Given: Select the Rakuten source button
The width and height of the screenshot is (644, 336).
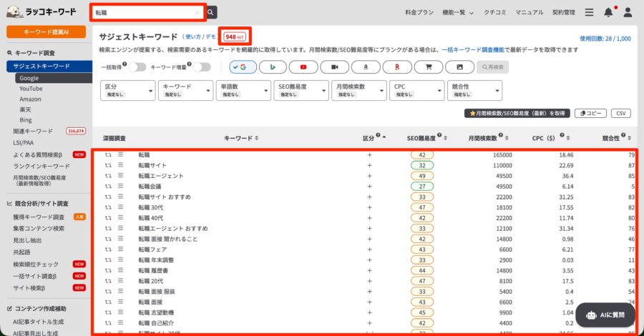Looking at the screenshot, I should click(397, 67).
